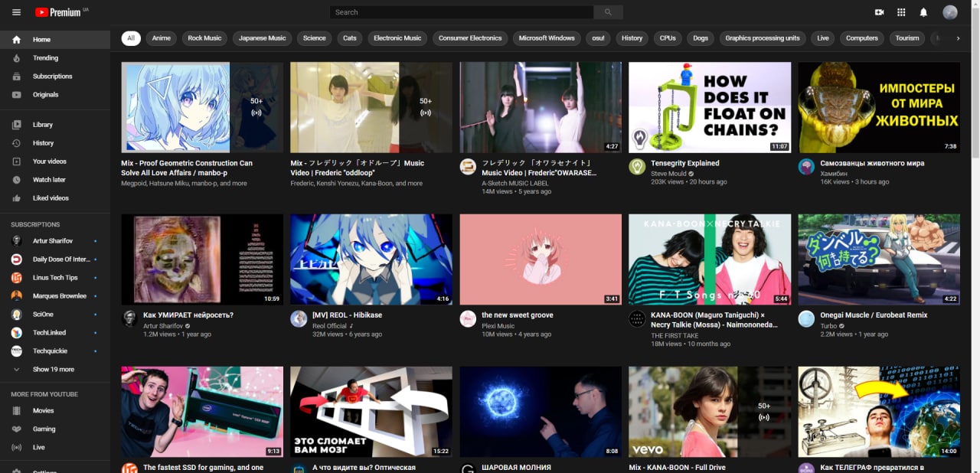This screenshot has height=473, width=980.
Task: Open Library in sidebar
Action: [55, 125]
